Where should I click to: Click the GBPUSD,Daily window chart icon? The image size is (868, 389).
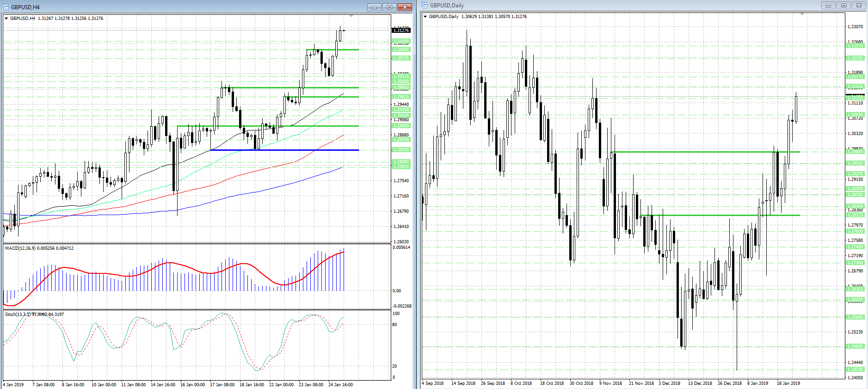click(x=425, y=5)
